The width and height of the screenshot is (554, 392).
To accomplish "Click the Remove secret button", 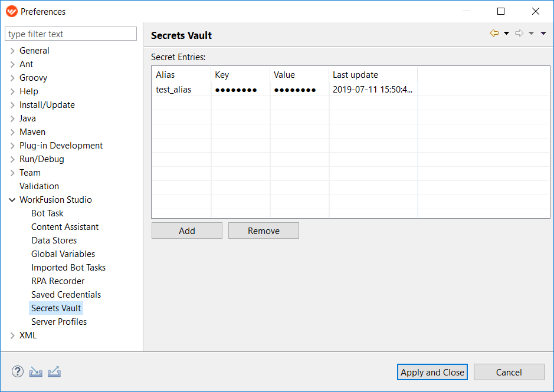I will pyautogui.click(x=264, y=230).
